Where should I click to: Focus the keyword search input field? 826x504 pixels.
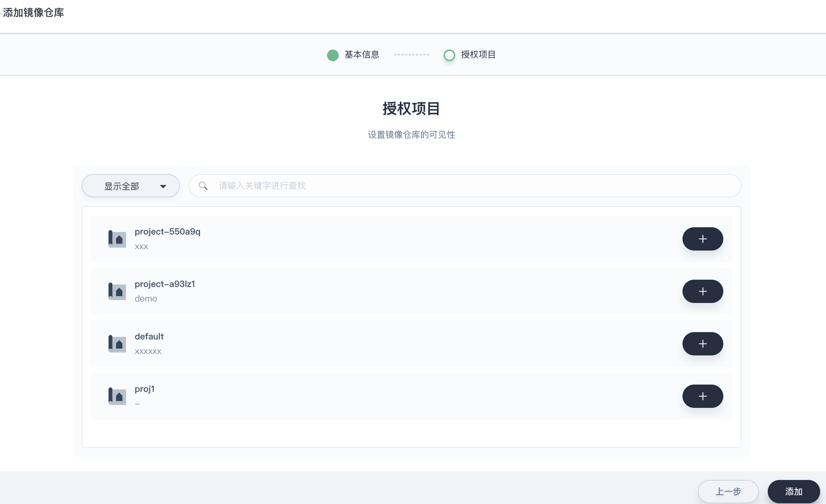pos(465,186)
